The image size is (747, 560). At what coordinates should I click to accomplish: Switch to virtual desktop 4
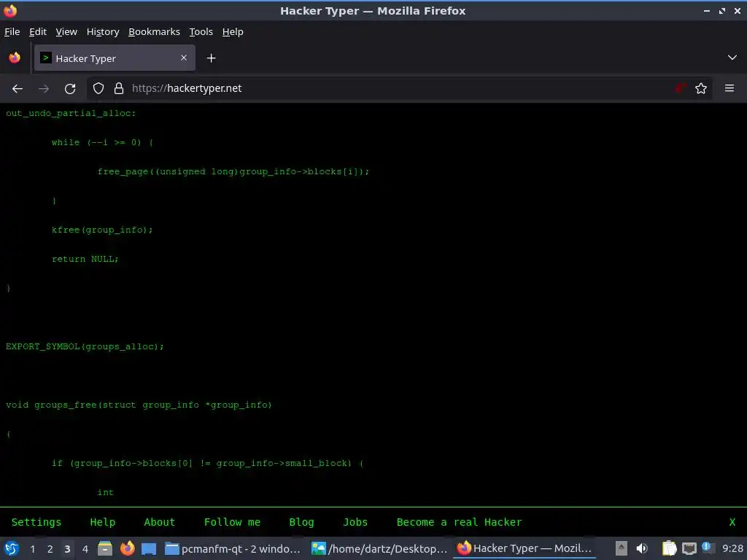(85, 549)
